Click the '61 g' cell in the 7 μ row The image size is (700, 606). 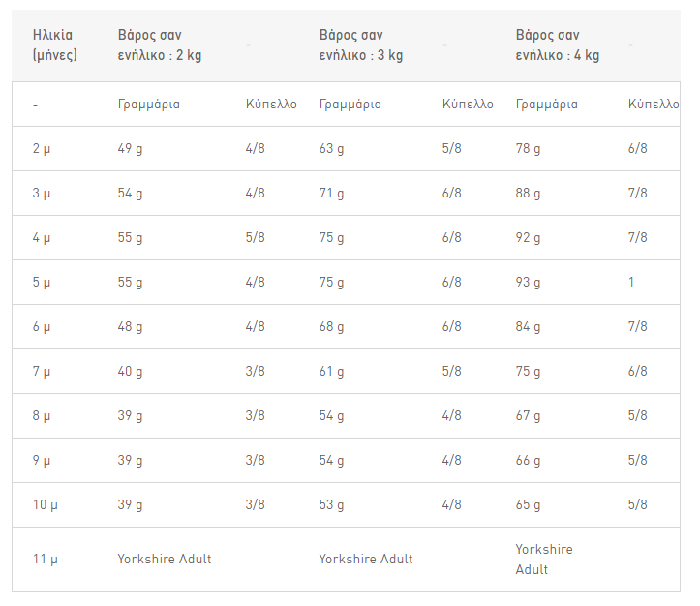(331, 372)
